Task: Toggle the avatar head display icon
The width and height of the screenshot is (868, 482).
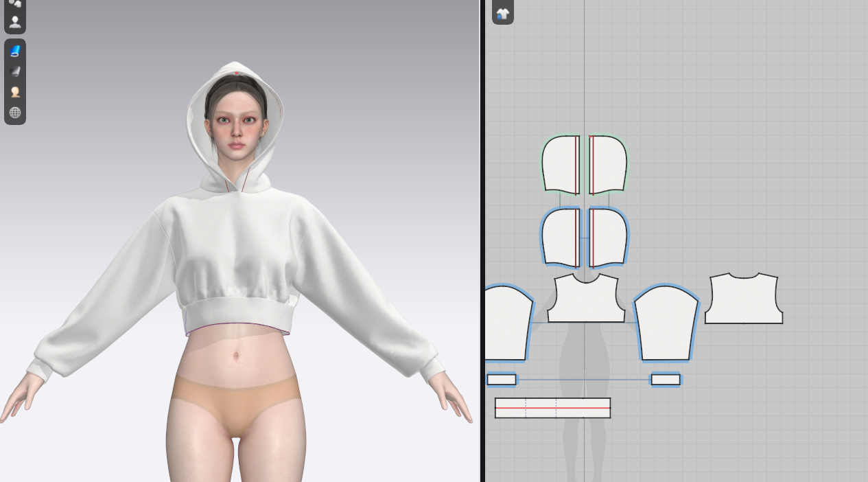Action: [15, 91]
